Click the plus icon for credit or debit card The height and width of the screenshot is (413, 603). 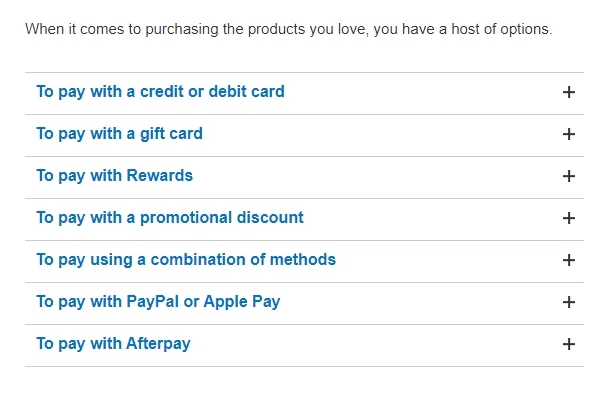click(x=569, y=92)
